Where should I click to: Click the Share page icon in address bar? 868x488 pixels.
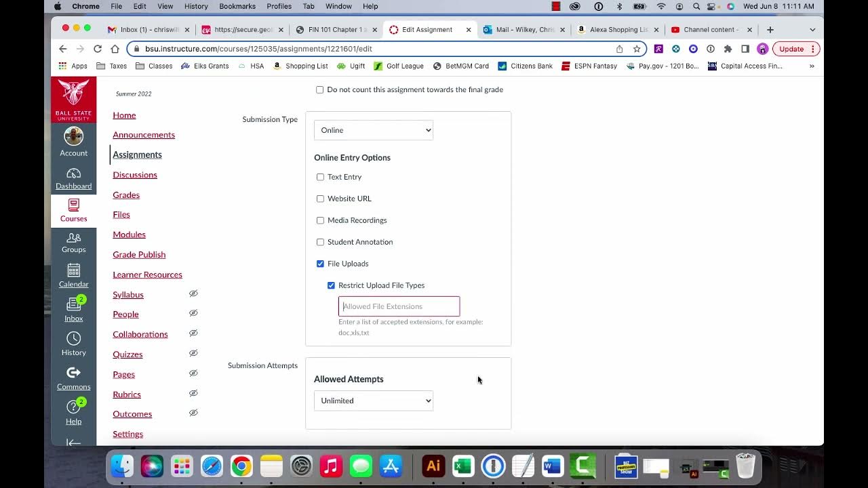619,49
